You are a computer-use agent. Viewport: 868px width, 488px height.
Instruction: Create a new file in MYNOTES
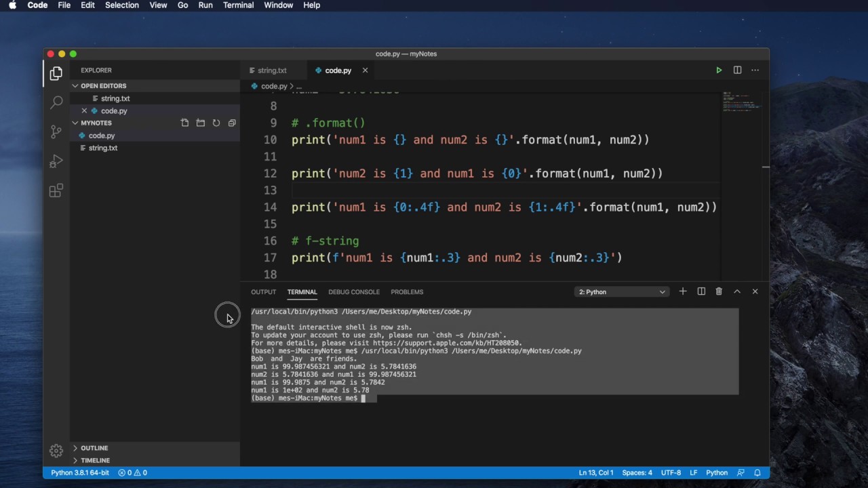[184, 123]
